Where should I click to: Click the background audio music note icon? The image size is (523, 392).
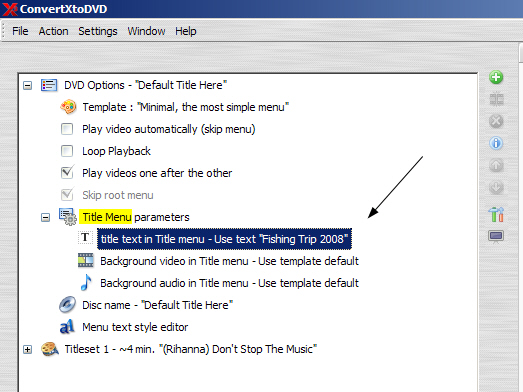click(86, 283)
